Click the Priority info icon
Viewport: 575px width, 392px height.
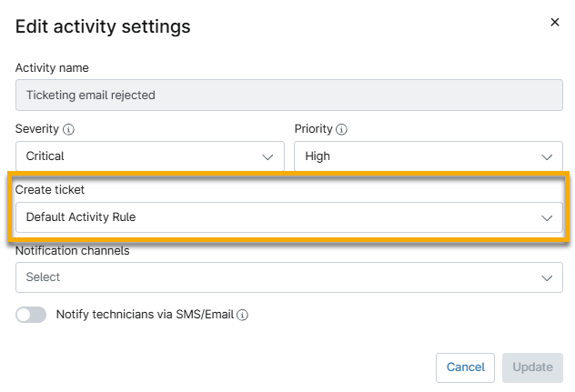click(x=342, y=130)
